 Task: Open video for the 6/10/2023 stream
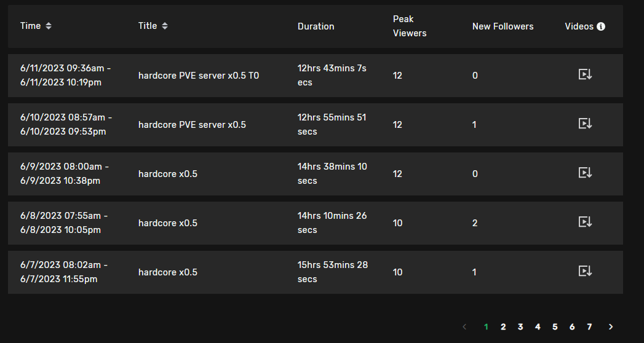click(x=585, y=124)
